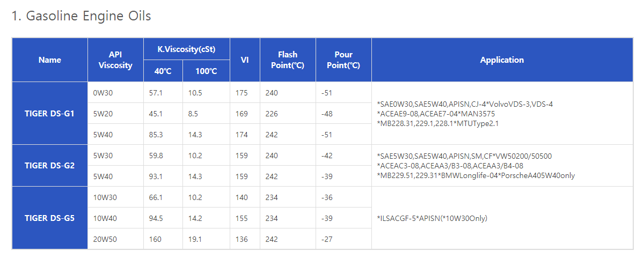Image resolution: width=644 pixels, height=266 pixels.
Task: Click the TIGER DS-G5 product name cell
Action: pos(50,218)
